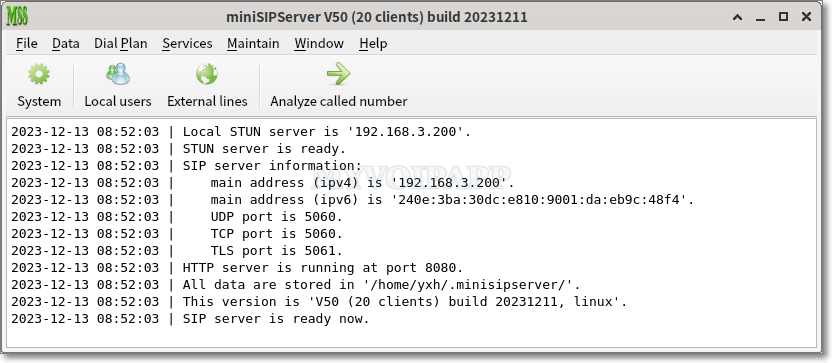Click the System toolbar label
This screenshot has width=832, height=363.
tap(39, 101)
